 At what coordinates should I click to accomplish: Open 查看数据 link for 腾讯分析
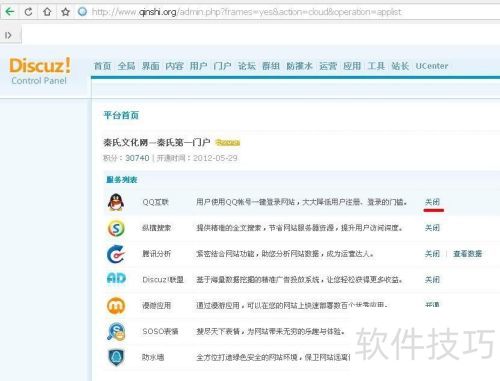(x=467, y=254)
